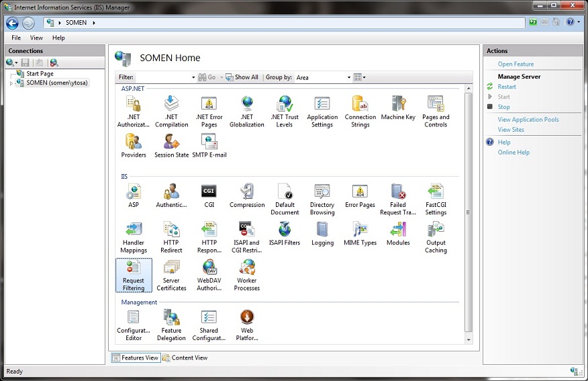Open the Logging feature
Viewport: 588px width, 381px height.
[x=322, y=233]
